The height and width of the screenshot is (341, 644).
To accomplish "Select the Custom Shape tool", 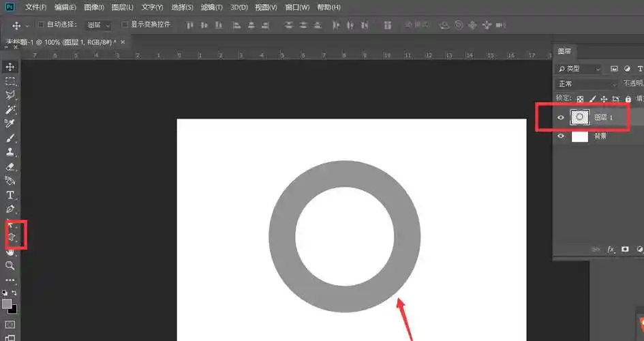I will click(x=12, y=237).
